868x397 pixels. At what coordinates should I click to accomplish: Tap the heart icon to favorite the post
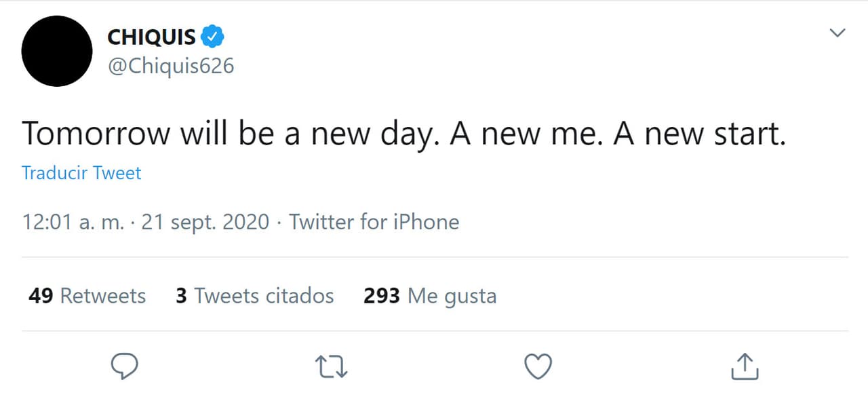pyautogui.click(x=538, y=366)
